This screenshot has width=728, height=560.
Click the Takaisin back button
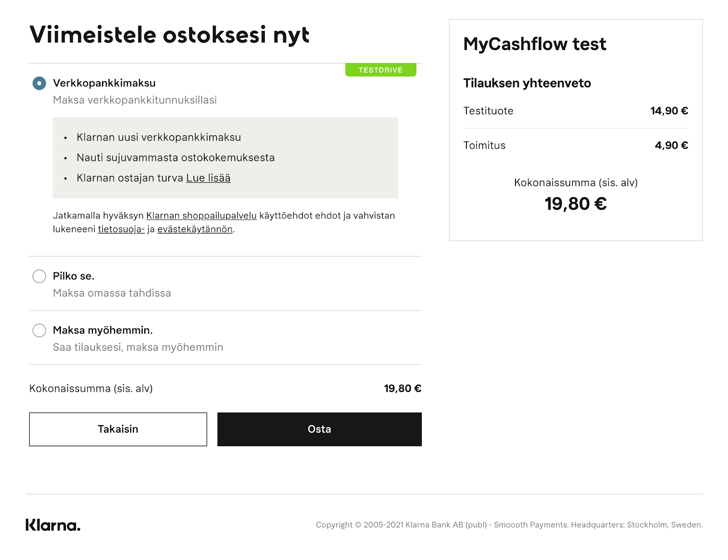point(118,429)
